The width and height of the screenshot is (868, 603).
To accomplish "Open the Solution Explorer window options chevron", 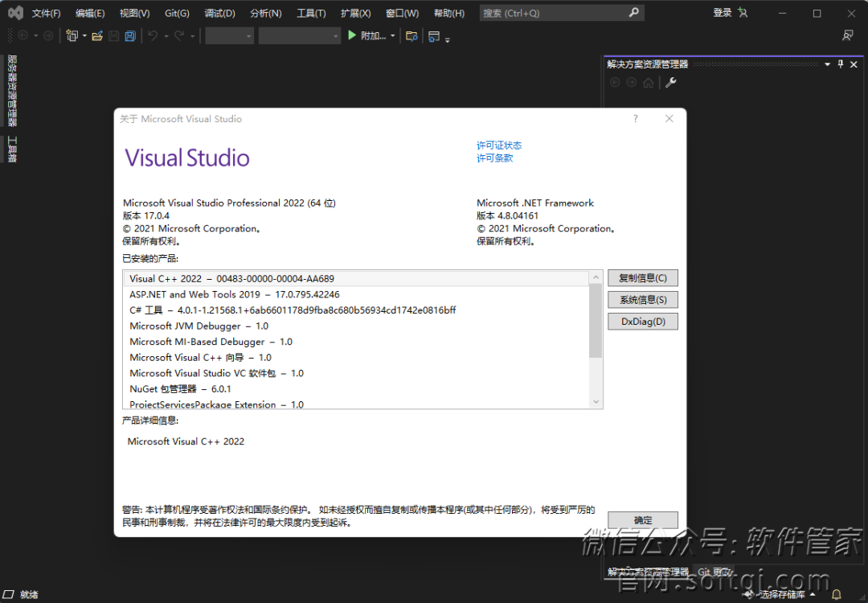I will [827, 64].
